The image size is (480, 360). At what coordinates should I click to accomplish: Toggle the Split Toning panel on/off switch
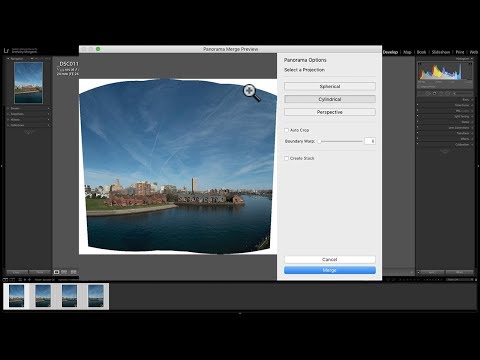[x=418, y=116]
